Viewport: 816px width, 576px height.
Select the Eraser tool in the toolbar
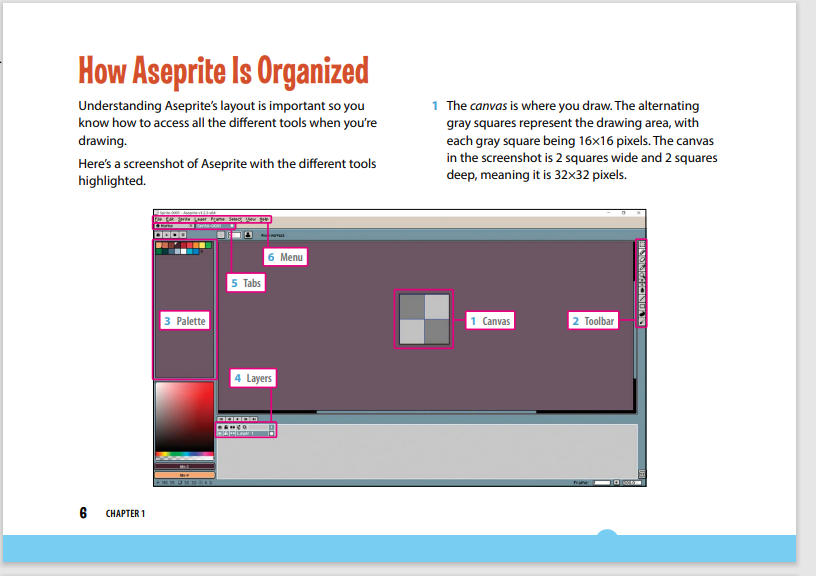[x=642, y=260]
